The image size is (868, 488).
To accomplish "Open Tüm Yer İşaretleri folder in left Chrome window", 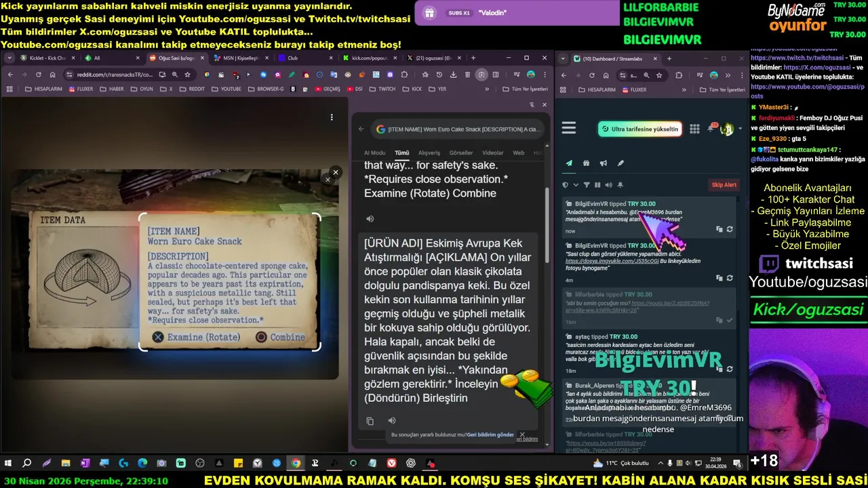I will click(x=525, y=89).
